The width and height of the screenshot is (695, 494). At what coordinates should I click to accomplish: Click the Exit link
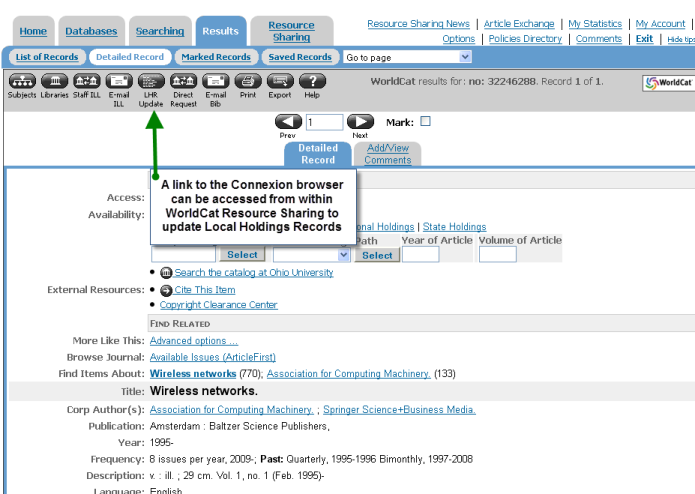644,39
